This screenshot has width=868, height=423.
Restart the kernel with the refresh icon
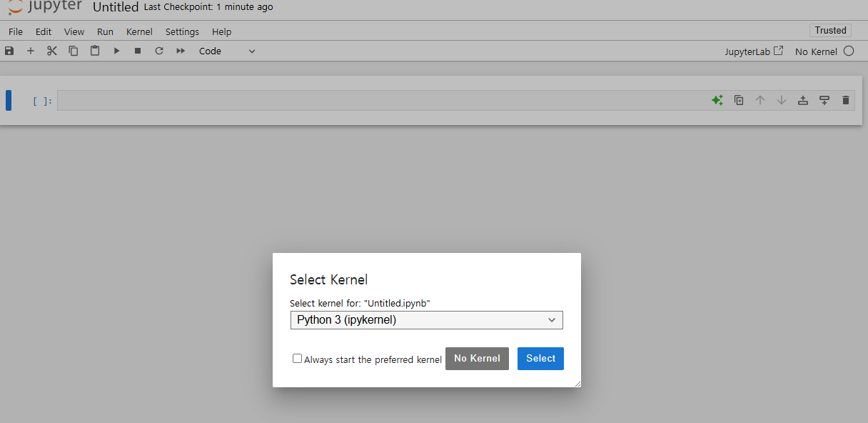[x=159, y=51]
